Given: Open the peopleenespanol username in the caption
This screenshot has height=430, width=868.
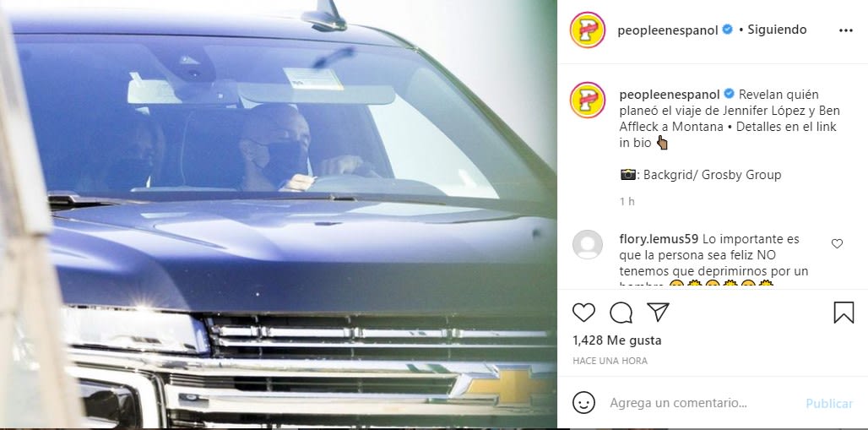Looking at the screenshot, I should click(x=670, y=95).
